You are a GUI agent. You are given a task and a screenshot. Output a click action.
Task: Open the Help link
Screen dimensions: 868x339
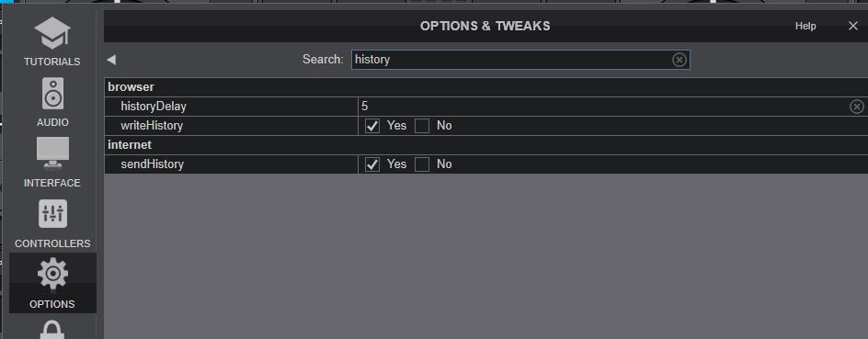(805, 26)
